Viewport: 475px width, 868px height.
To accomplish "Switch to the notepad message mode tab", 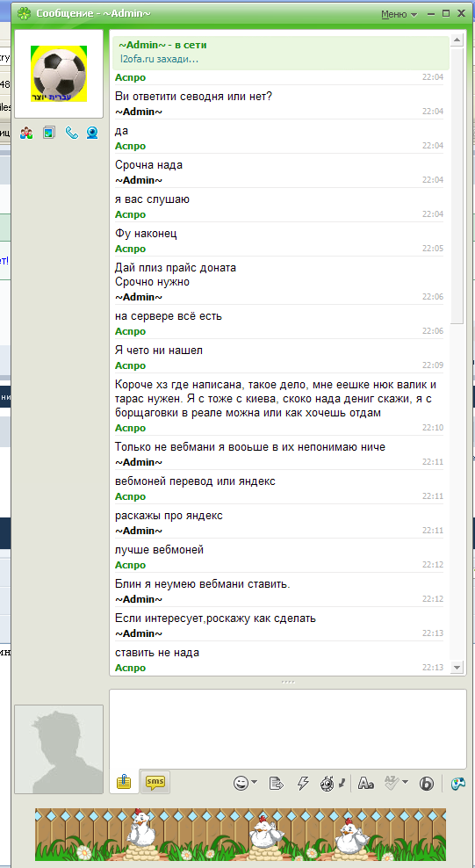I will pyautogui.click(x=123, y=782).
